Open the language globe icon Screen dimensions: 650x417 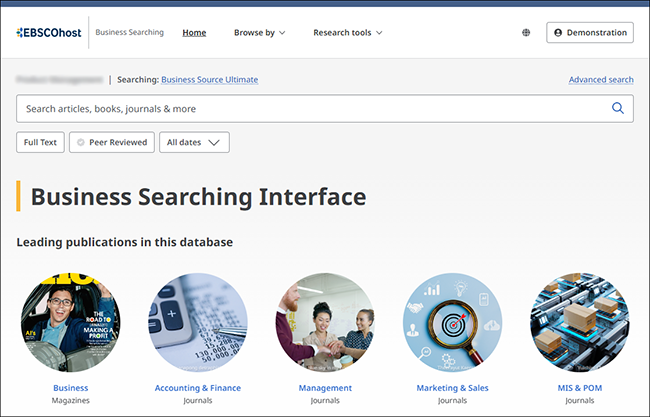click(x=526, y=32)
